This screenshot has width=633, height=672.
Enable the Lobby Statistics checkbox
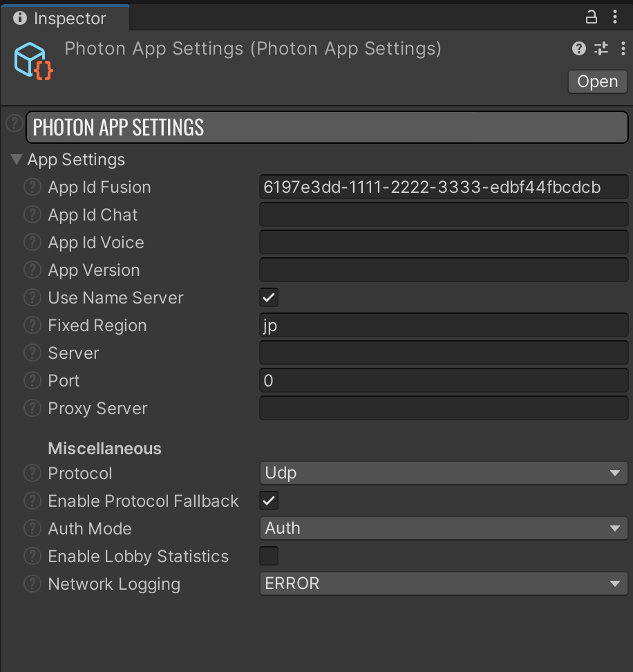click(269, 556)
